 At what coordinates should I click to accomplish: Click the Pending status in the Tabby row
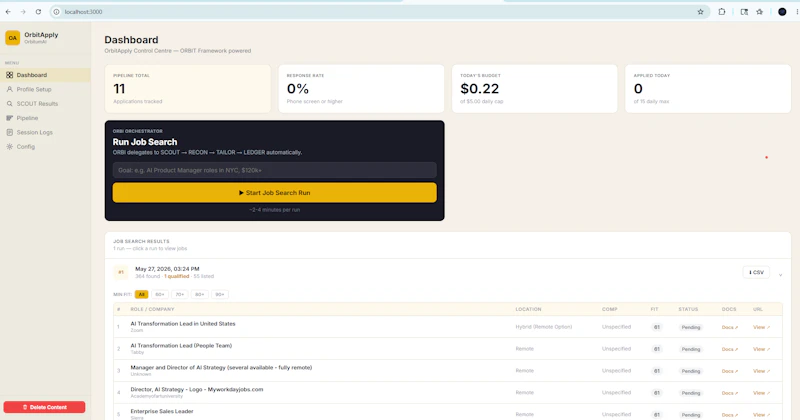(x=691, y=350)
